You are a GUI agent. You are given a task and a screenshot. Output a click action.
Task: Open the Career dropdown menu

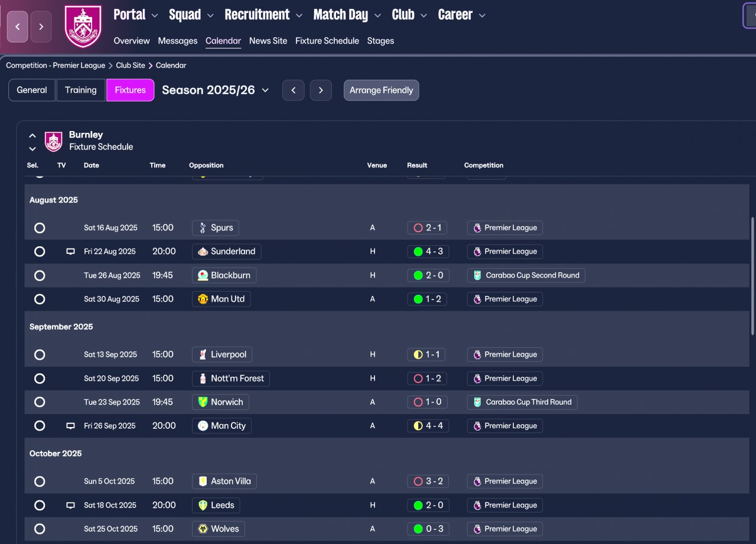[462, 15]
